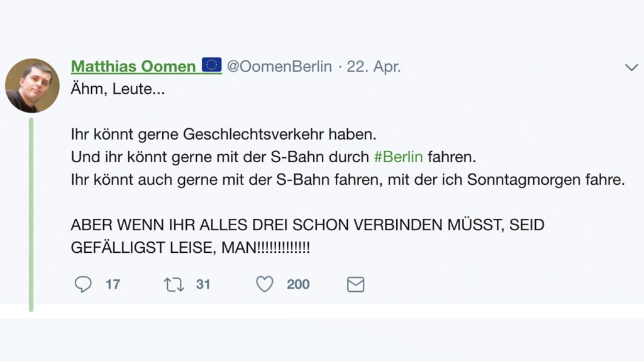Open Matthias Oomen's profile name link

[x=133, y=66]
